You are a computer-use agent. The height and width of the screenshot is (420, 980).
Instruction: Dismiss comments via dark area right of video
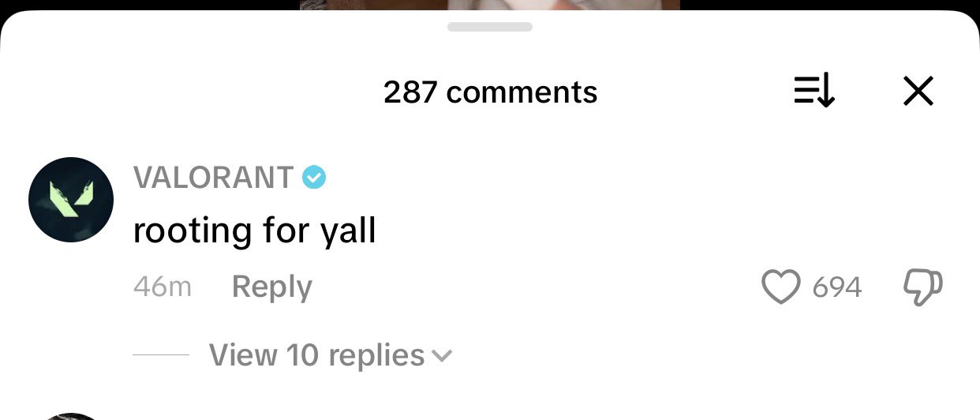tap(830, 5)
